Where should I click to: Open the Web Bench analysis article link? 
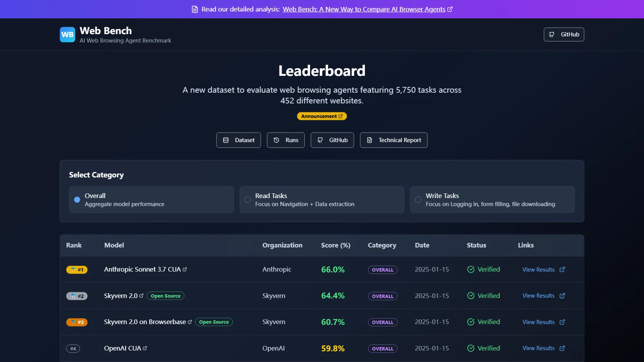[x=364, y=9]
